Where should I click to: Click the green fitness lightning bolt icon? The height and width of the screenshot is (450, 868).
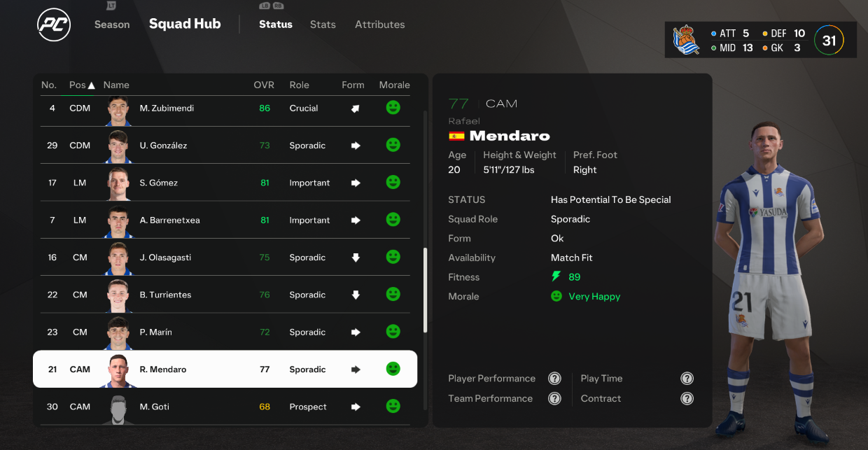[556, 277]
